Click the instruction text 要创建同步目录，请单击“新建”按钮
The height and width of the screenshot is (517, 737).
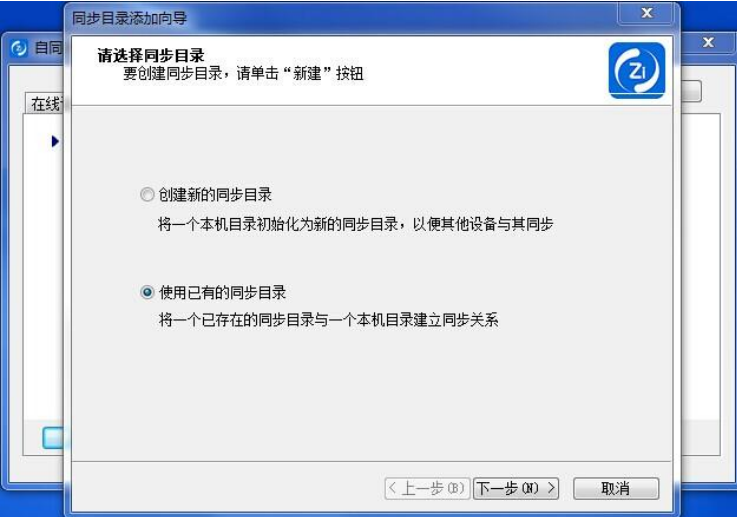pos(243,73)
